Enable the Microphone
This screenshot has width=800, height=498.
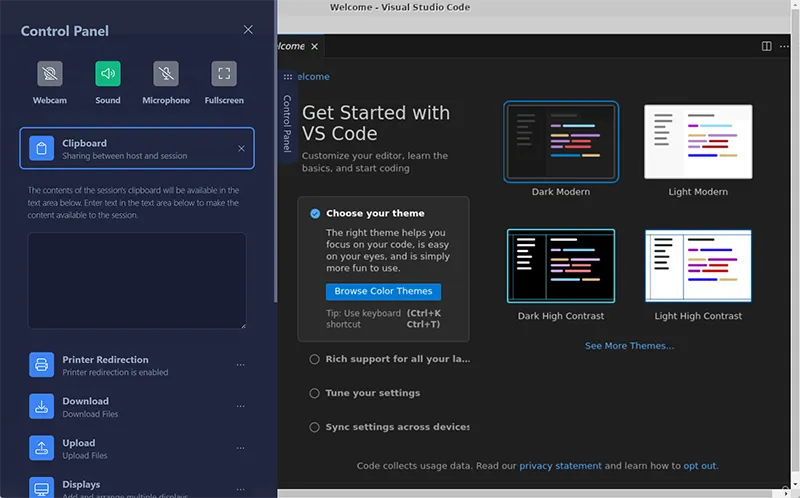click(x=166, y=74)
